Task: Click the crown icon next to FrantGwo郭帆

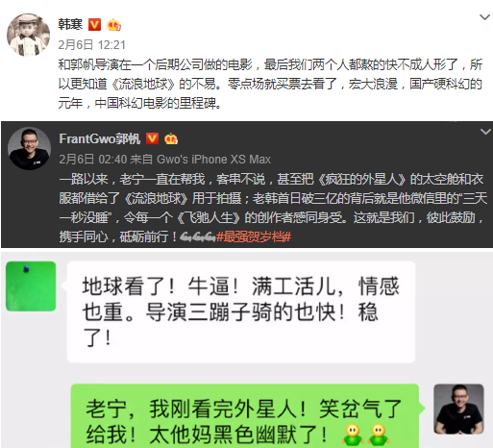Action: tap(171, 139)
